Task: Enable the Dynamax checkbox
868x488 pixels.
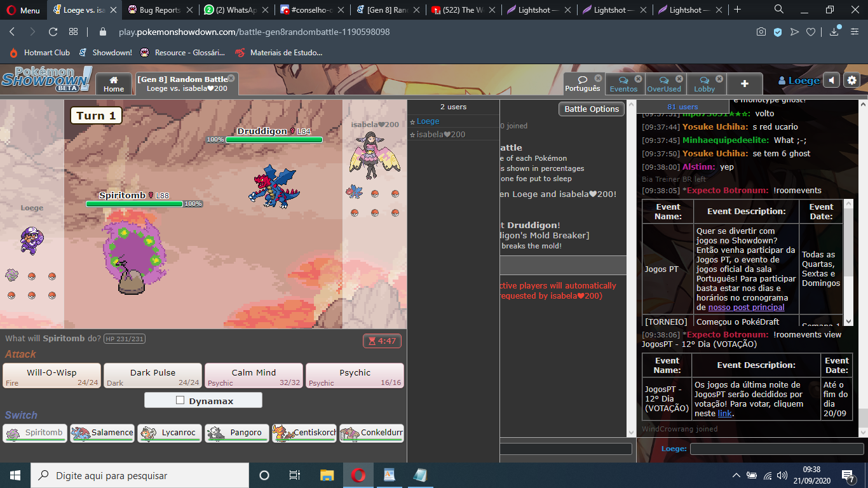Action: point(180,400)
